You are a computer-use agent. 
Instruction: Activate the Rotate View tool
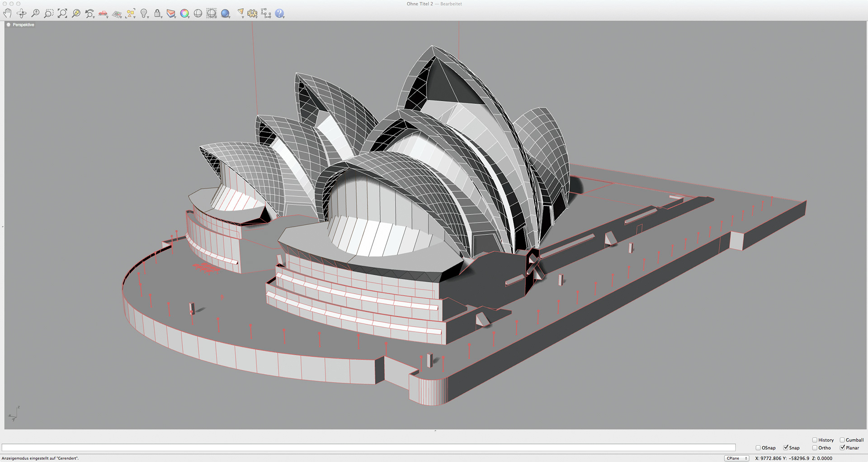pyautogui.click(x=21, y=14)
